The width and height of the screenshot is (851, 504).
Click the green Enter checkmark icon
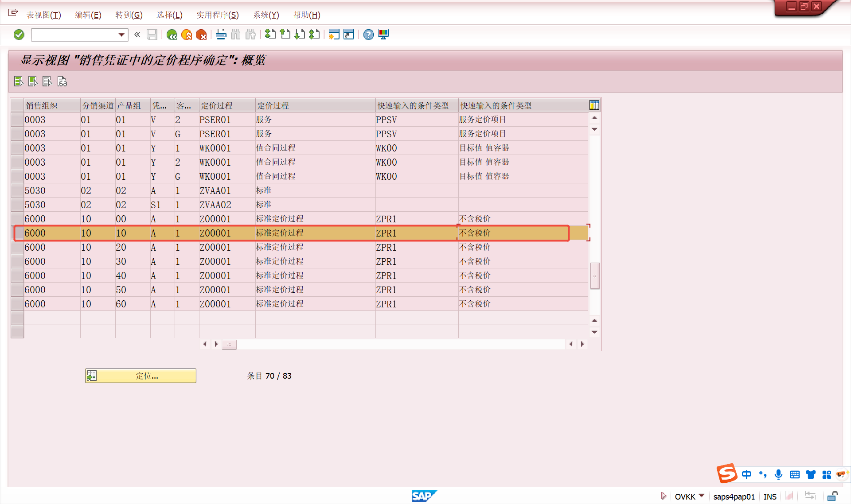(19, 35)
